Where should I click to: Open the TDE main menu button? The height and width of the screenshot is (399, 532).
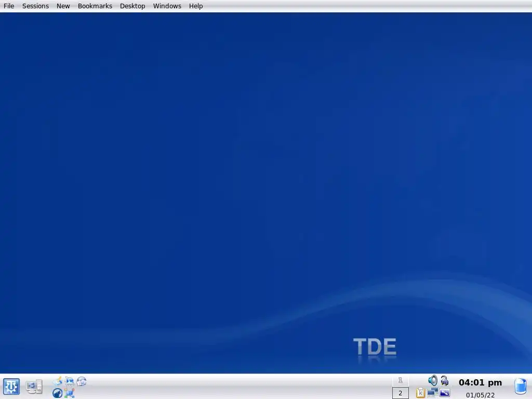pos(11,387)
